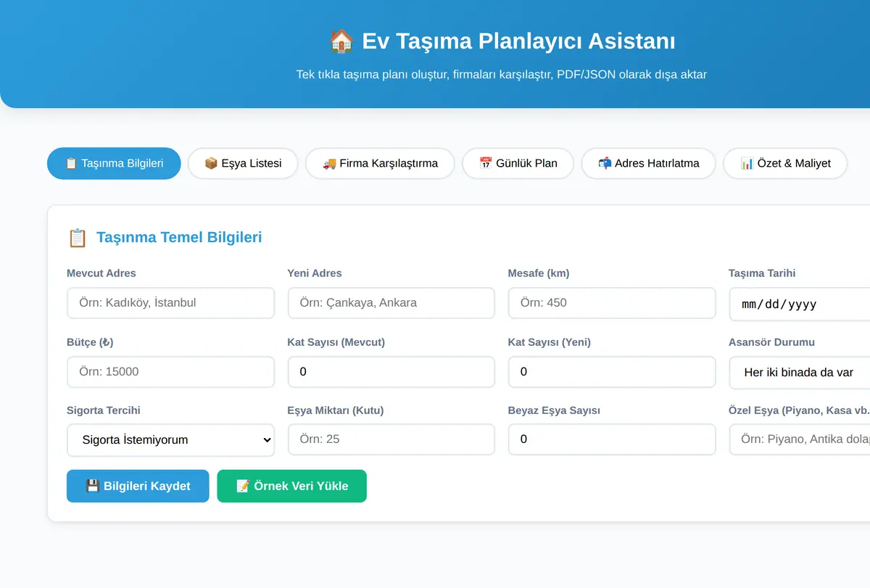Click the Bilgileri Kaydet button

coord(138,486)
